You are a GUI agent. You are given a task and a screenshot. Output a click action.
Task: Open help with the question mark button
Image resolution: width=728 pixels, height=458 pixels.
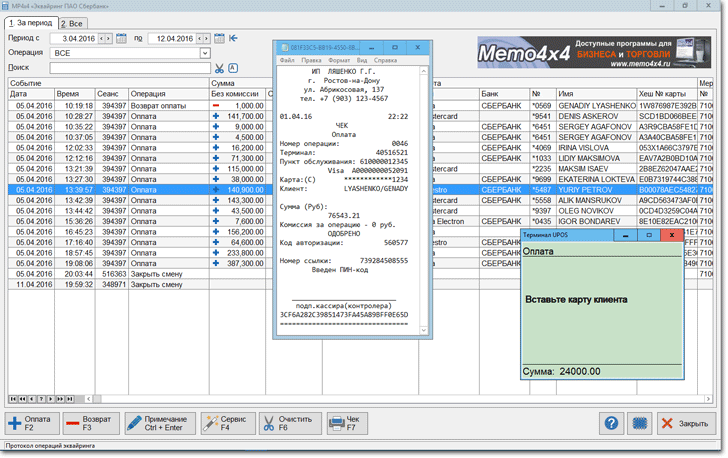pyautogui.click(x=611, y=424)
